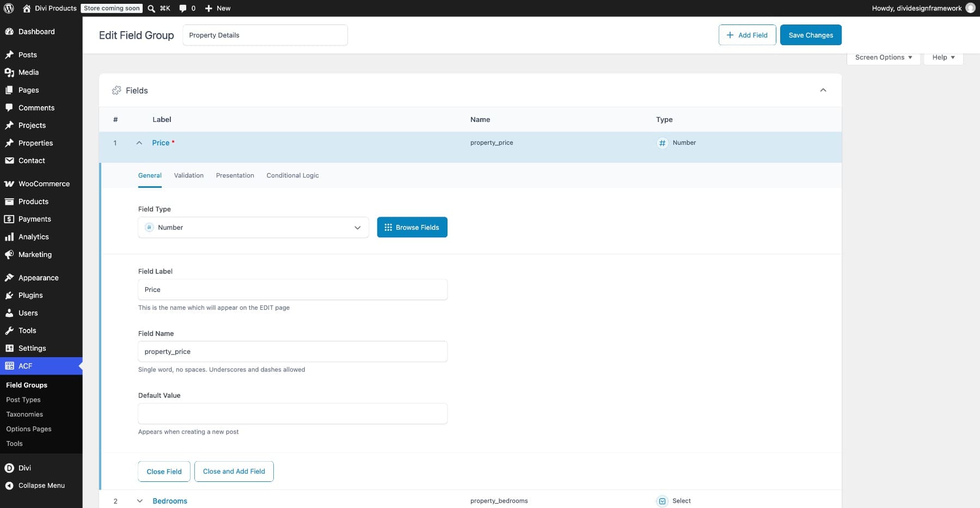Click the Payments dollar icon

9,219
